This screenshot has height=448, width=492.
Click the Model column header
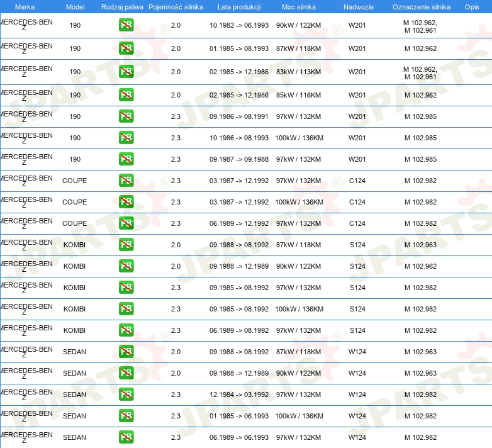coord(75,7)
